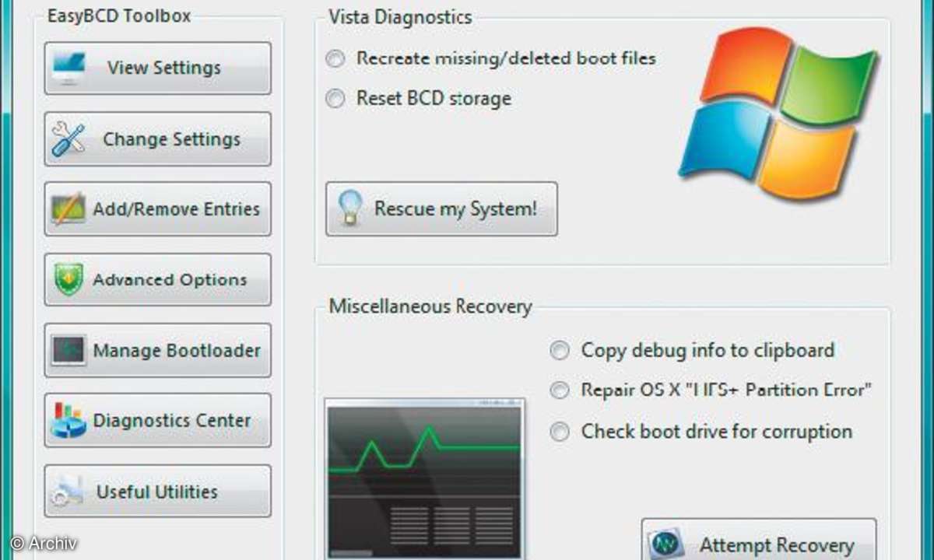Image resolution: width=934 pixels, height=560 pixels.
Task: Select Check boot drive for corruption
Action: tap(702, 432)
